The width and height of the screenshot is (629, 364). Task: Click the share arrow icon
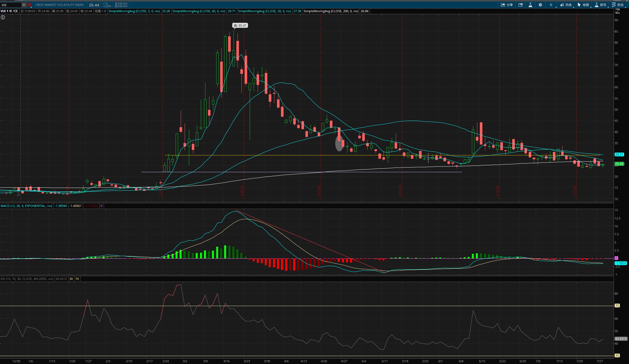[x=503, y=5]
